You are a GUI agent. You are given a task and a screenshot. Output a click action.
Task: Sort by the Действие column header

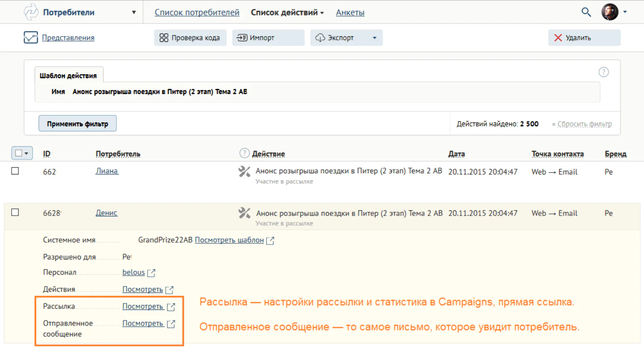click(x=268, y=154)
